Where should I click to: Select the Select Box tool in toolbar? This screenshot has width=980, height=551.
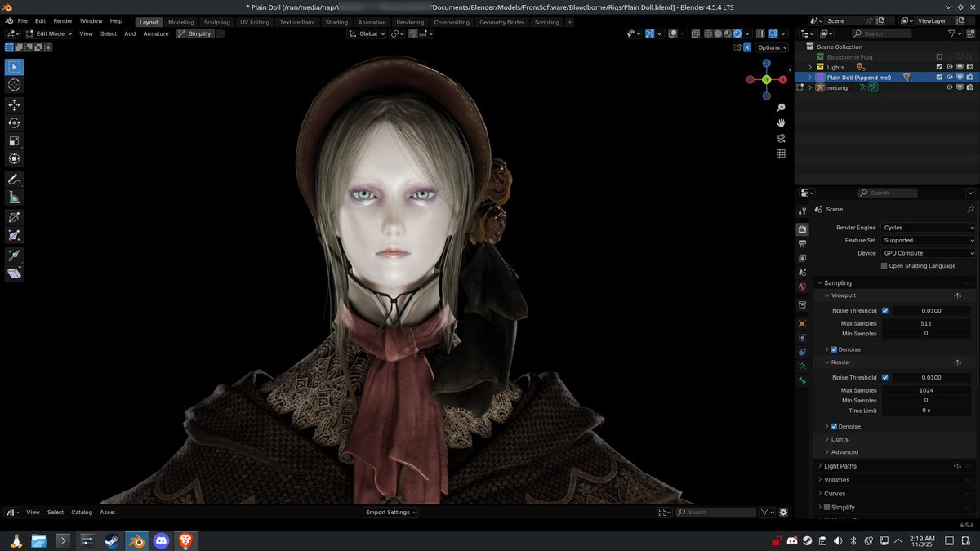[x=15, y=67]
